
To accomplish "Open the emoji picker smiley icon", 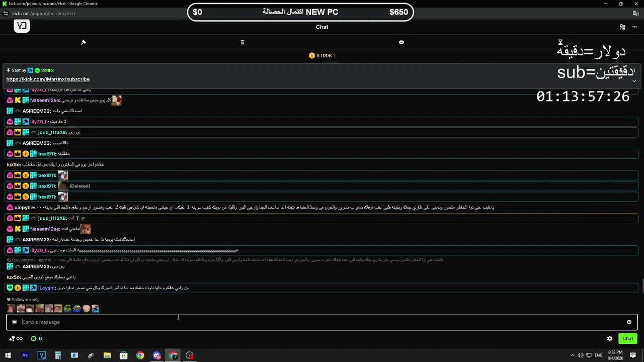I will [x=629, y=322].
